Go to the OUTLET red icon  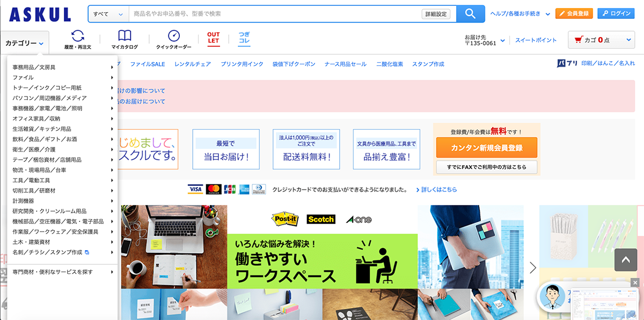pyautogui.click(x=214, y=39)
